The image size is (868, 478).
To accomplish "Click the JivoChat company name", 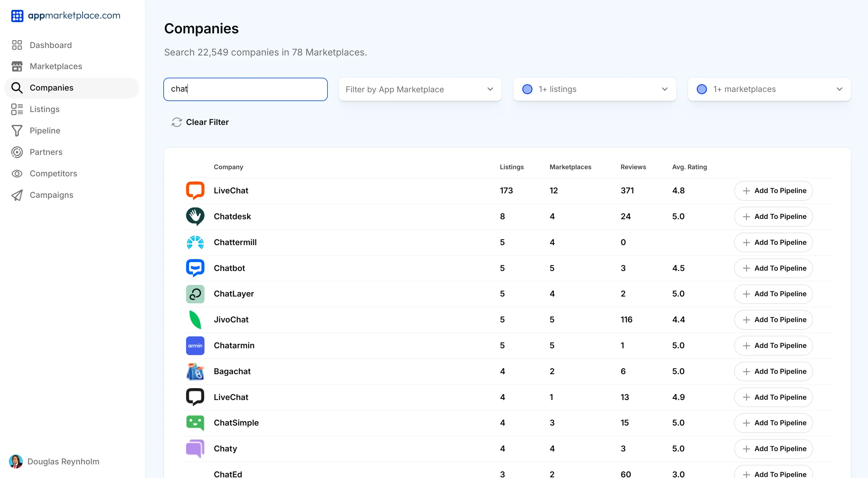I will point(231,320).
